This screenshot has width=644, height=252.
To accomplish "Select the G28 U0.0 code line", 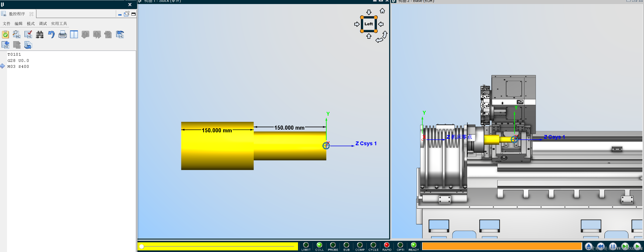I will [18, 61].
